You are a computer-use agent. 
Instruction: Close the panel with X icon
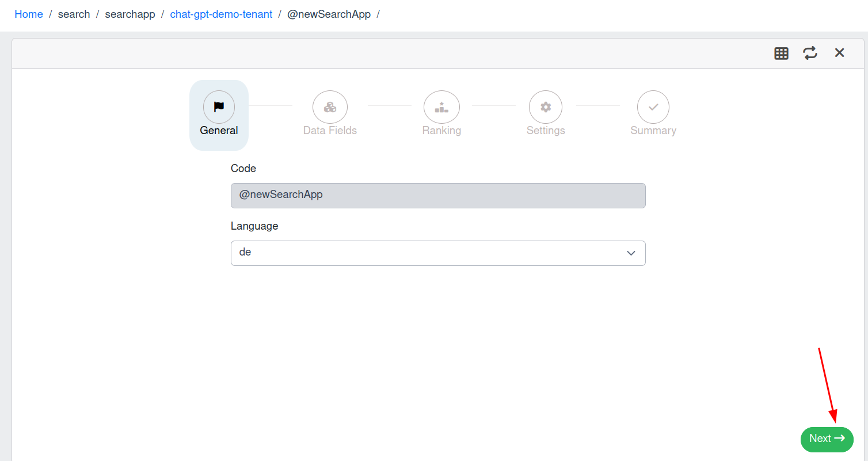840,53
